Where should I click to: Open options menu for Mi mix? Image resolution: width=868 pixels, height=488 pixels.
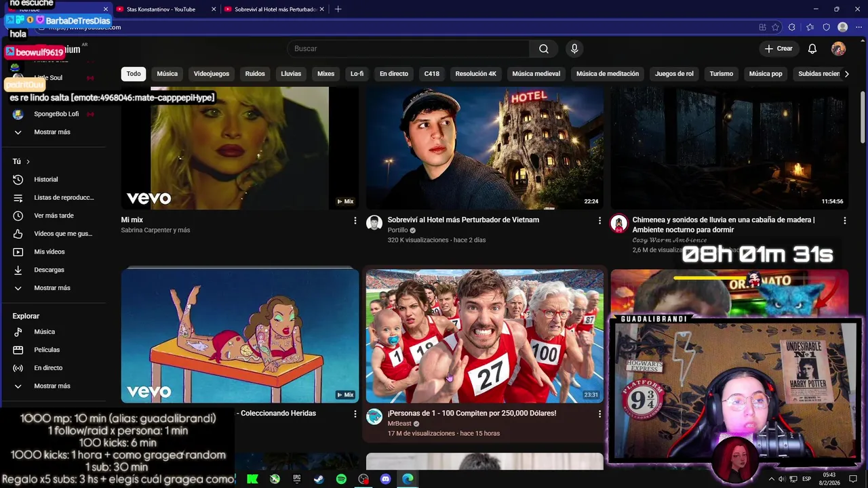(355, 220)
